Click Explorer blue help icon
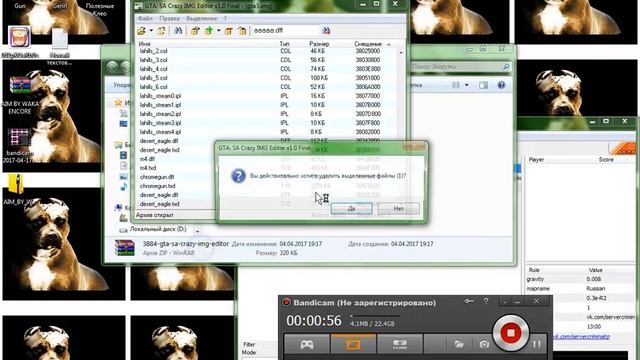Viewport: 640px width, 360px height. pyautogui.click(x=501, y=85)
